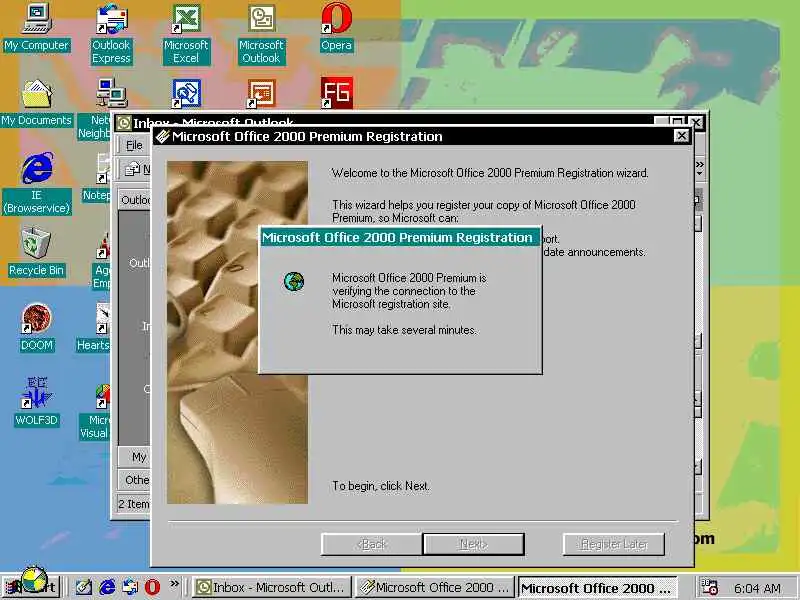Open the My Shortcuts group in the Outlook bar
This screenshot has width=800, height=600.
[134, 457]
